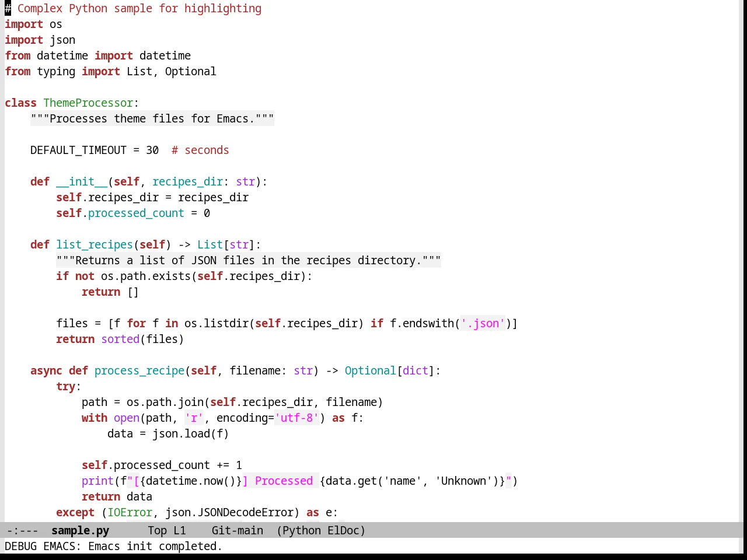Place cursor on 'import os' line

pos(33,24)
